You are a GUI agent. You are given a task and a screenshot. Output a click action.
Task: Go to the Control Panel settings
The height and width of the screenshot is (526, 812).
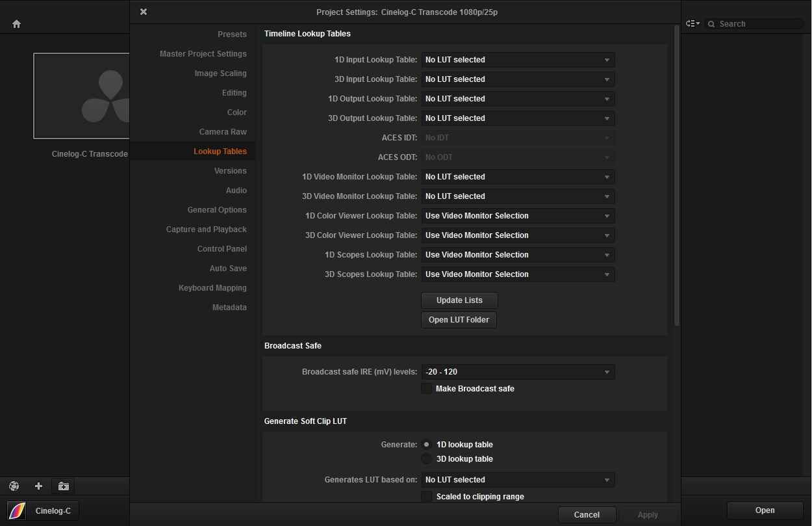click(222, 249)
